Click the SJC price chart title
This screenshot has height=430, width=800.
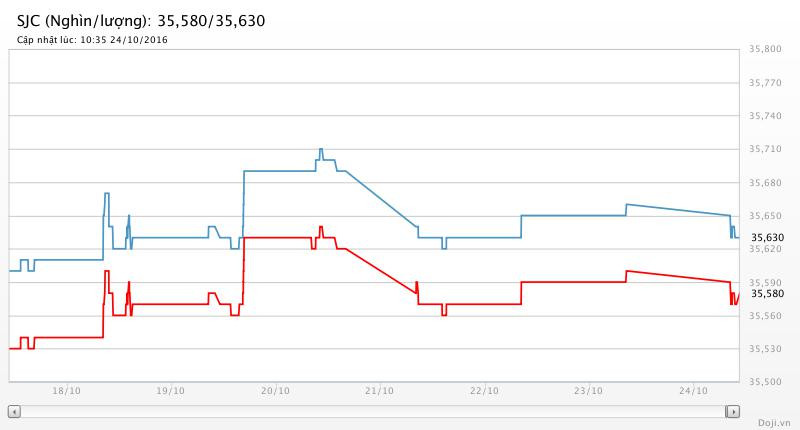point(142,20)
